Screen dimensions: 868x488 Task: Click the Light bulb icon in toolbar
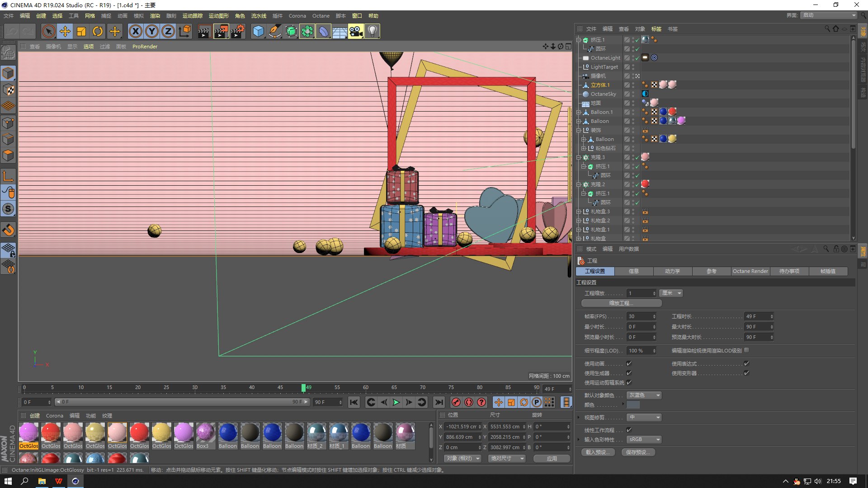372,31
